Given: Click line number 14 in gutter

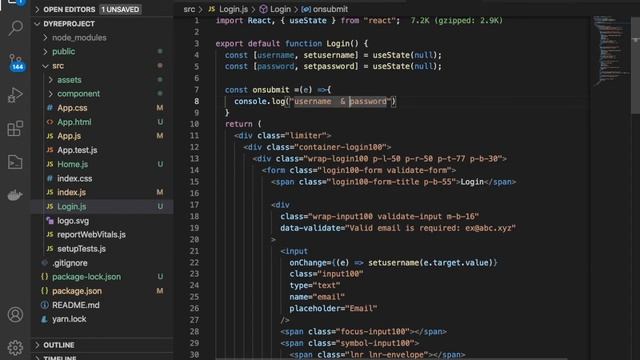Looking at the screenshot, I should 194,170.
